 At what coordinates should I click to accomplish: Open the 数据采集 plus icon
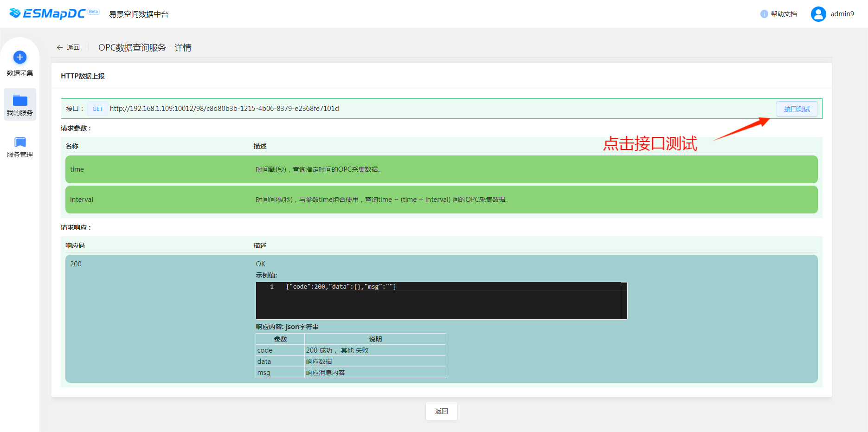point(20,57)
